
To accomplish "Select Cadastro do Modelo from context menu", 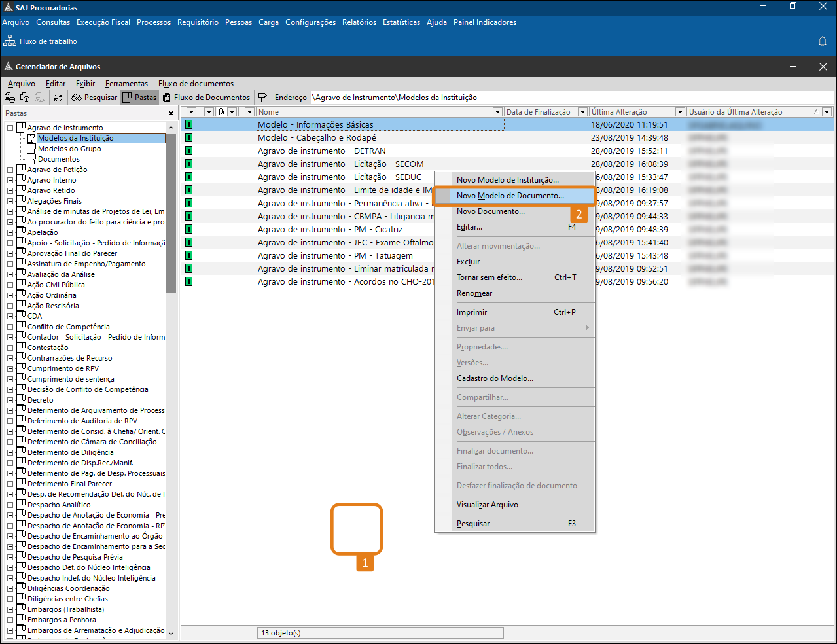I will [x=495, y=378].
